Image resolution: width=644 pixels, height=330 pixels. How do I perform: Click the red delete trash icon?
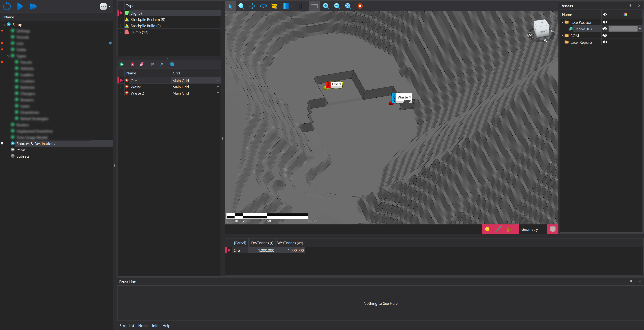tap(133, 64)
